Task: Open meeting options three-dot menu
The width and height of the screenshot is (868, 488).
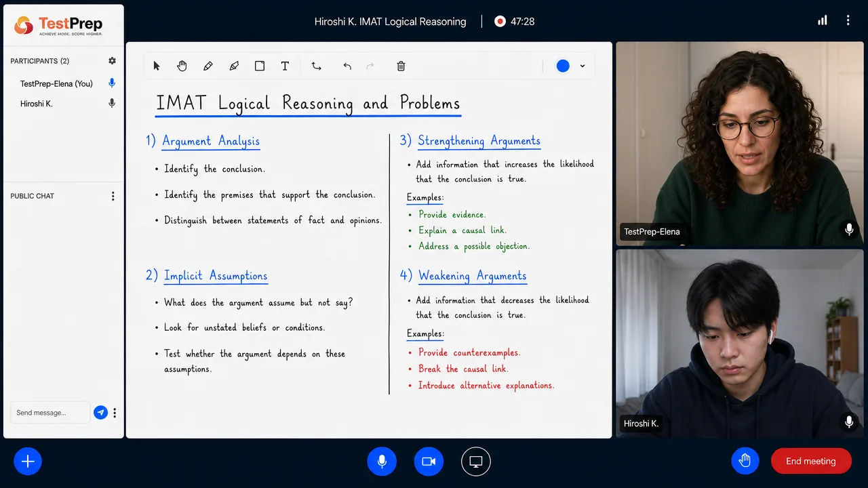Action: 848,21
